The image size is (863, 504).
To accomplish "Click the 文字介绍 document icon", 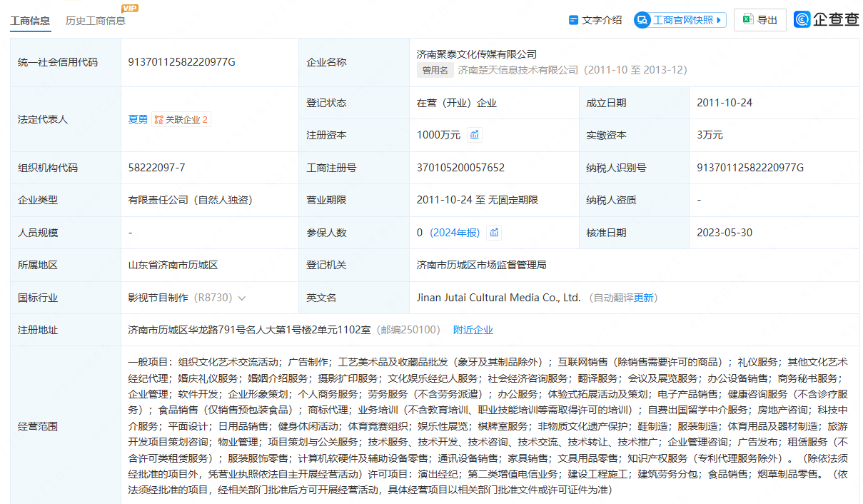I will click(x=573, y=20).
